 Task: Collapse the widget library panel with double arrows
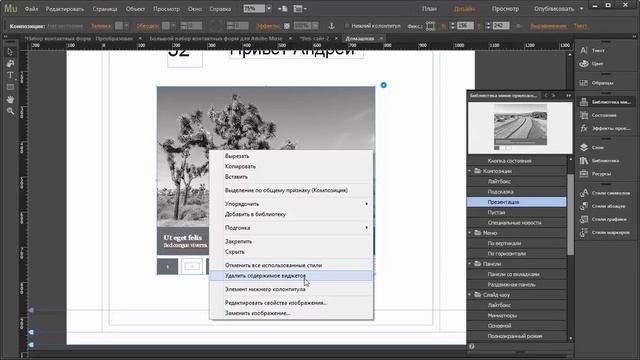pos(568,95)
